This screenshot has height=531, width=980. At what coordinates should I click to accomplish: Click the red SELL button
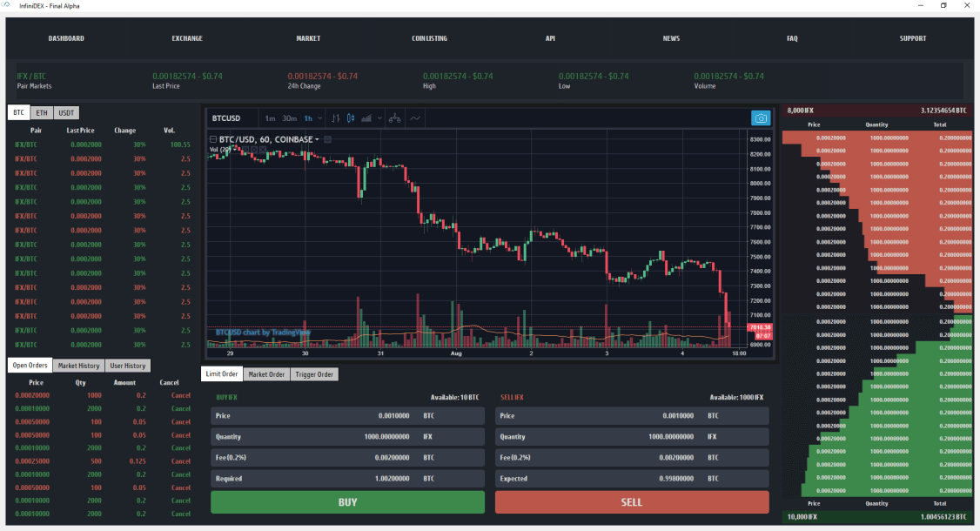coord(631,502)
